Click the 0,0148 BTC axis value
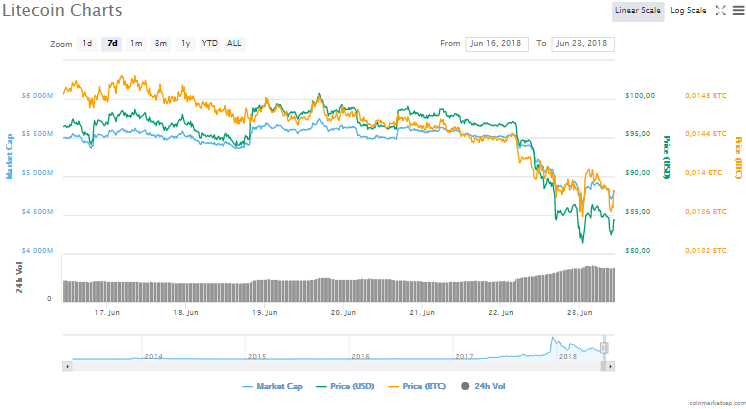 pos(706,96)
